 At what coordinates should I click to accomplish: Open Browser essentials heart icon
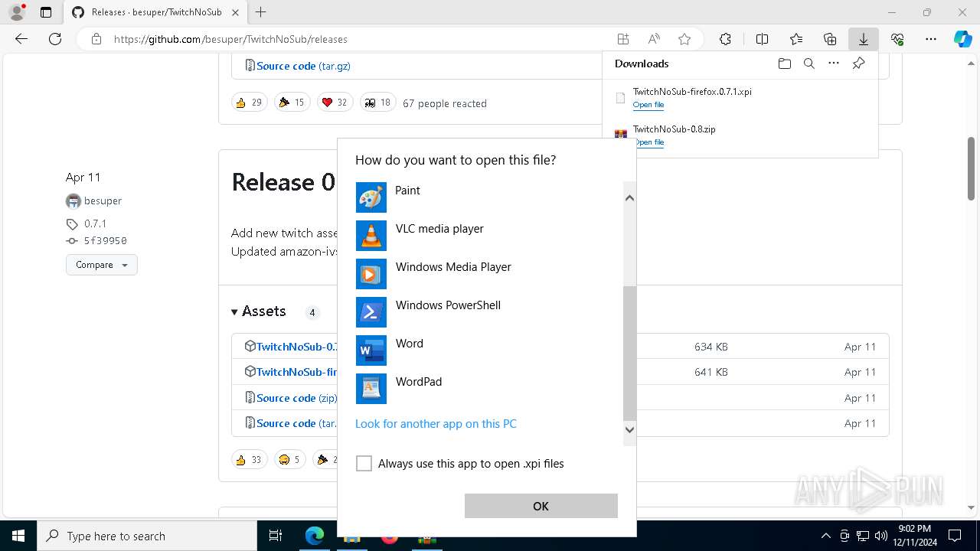(x=897, y=39)
